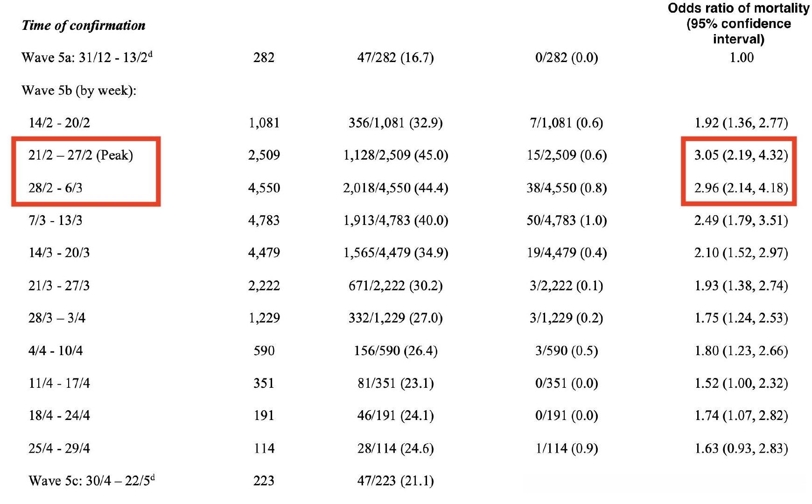The width and height of the screenshot is (812, 504).
Task: Click the '21/2 – 27/2 (Peak)' row label
Action: (81, 155)
